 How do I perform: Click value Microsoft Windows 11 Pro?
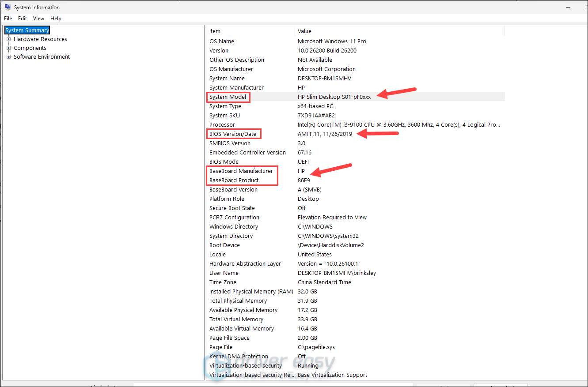point(332,41)
